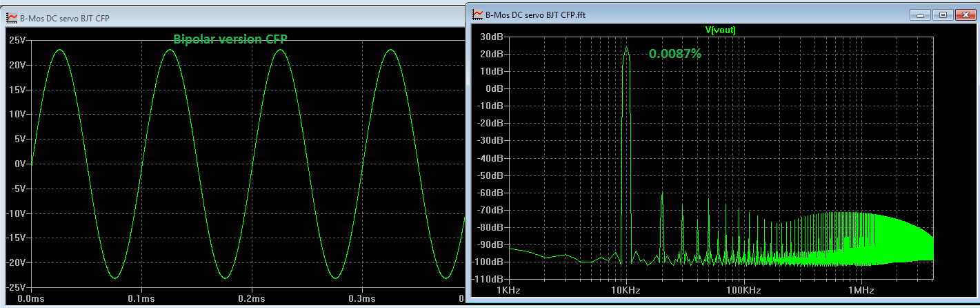
Task: Click the LTspice icon in FFT window title
Action: click(477, 13)
